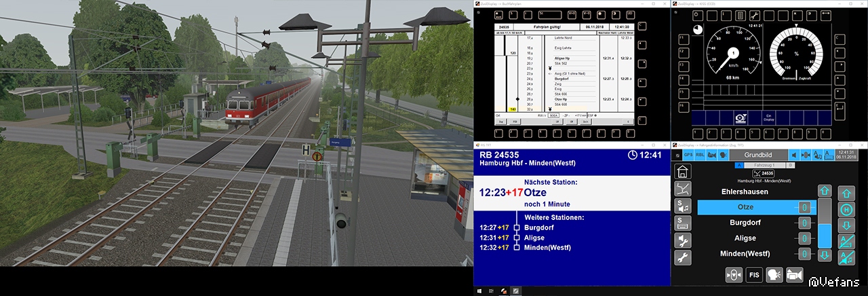This screenshot has width=868, height=296.
Task: Select Ehlershausen in the station list
Action: pos(745,191)
